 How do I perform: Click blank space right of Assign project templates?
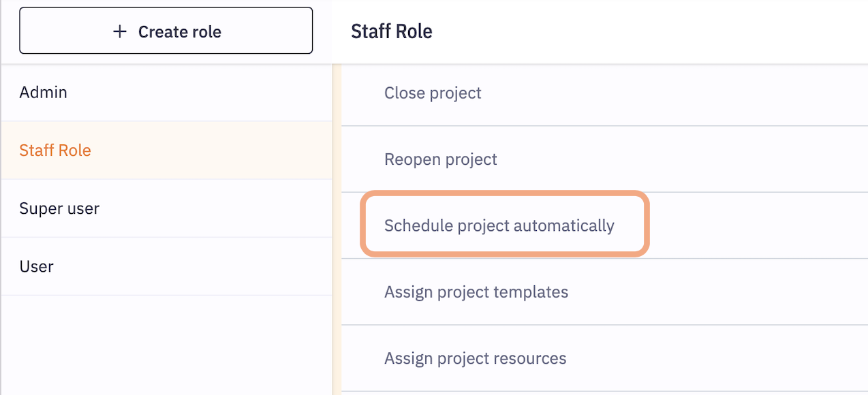[715, 292]
